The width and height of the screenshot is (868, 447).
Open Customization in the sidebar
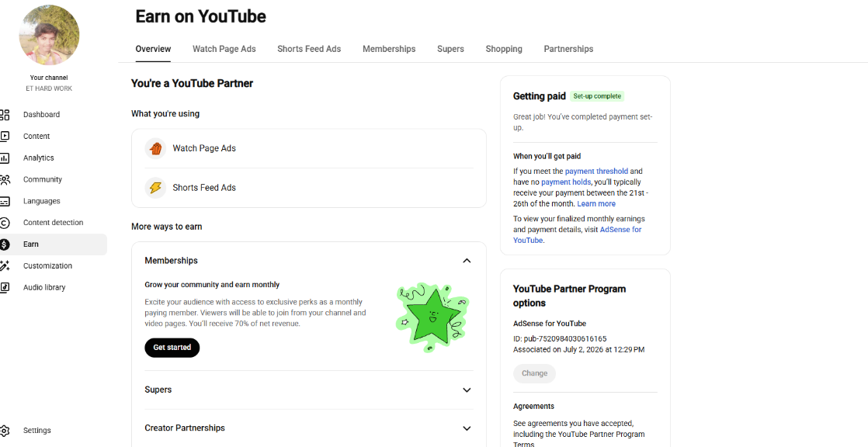click(47, 265)
